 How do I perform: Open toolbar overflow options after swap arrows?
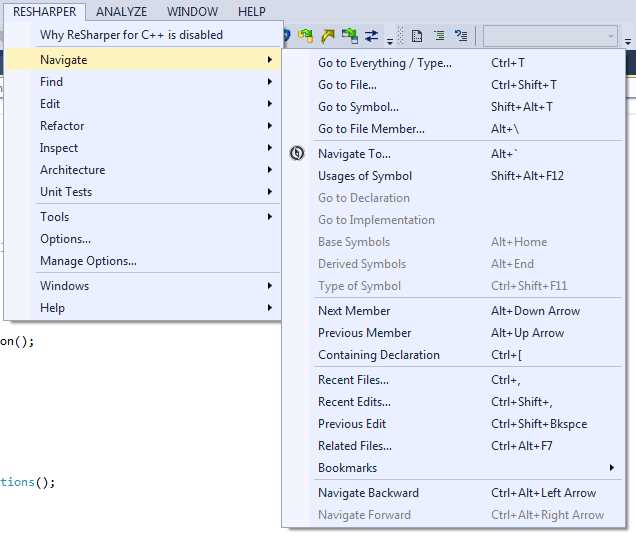pyautogui.click(x=390, y=41)
